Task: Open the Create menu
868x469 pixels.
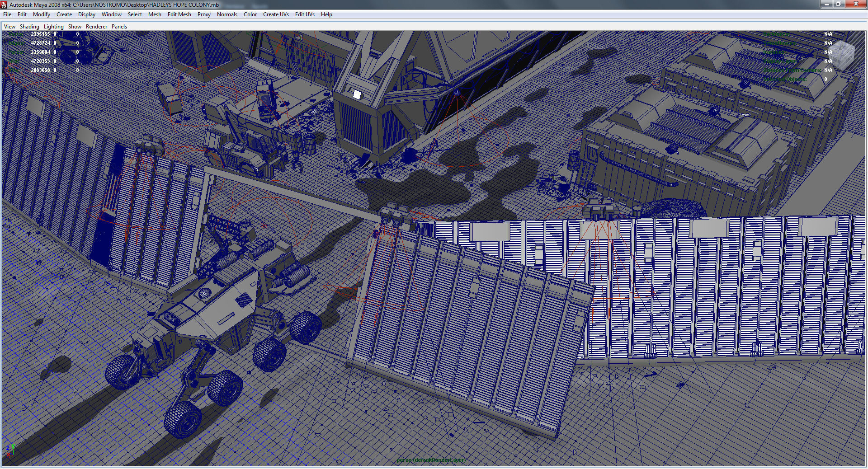Action: coord(64,14)
